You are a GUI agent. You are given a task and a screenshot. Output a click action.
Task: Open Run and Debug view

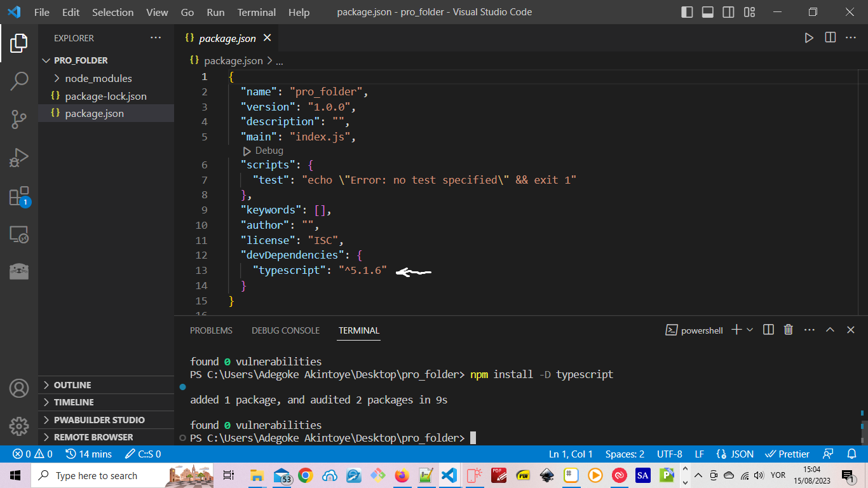(19, 158)
